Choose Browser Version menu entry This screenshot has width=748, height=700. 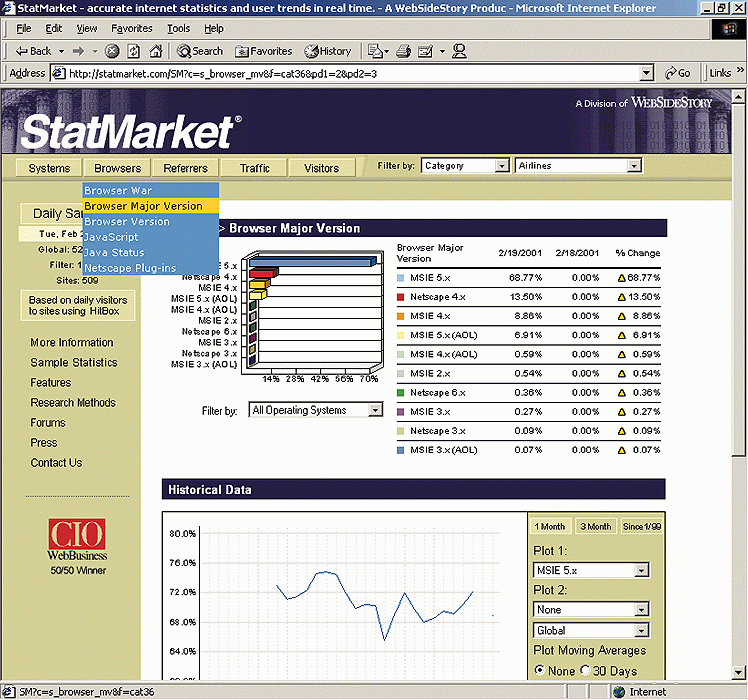point(151,221)
